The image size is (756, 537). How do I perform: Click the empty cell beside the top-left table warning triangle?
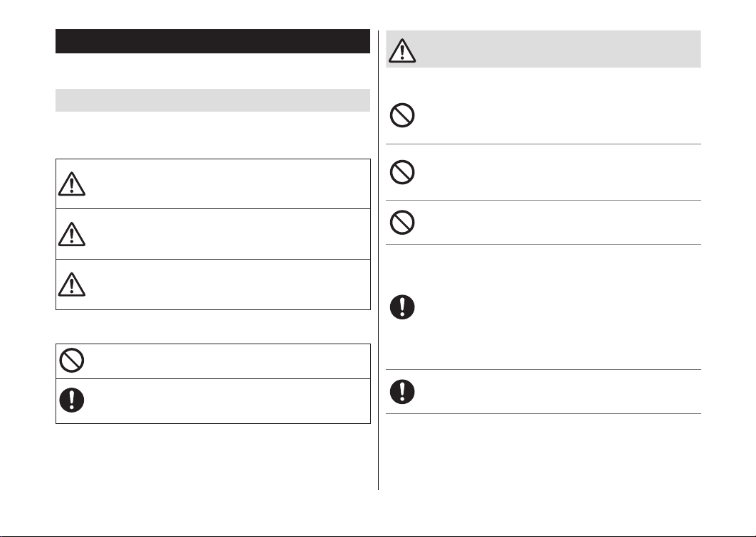pyautogui.click(x=229, y=184)
